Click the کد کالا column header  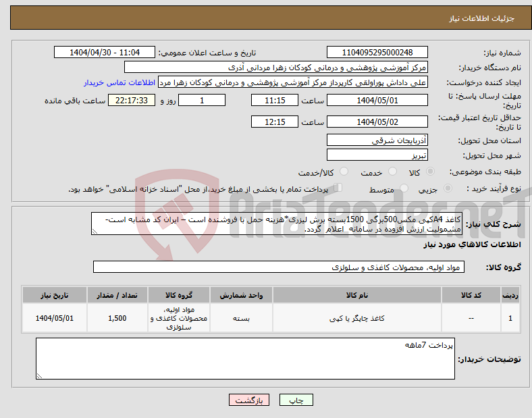point(471,295)
